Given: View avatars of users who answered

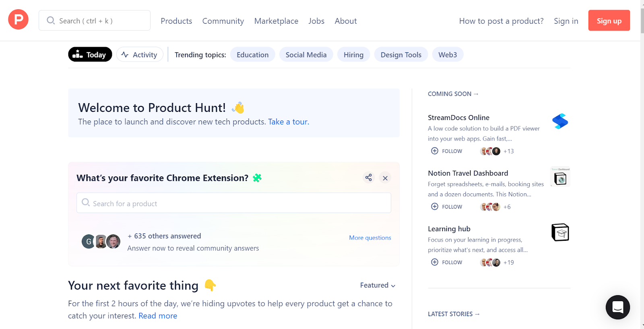Looking at the screenshot, I should tap(101, 242).
